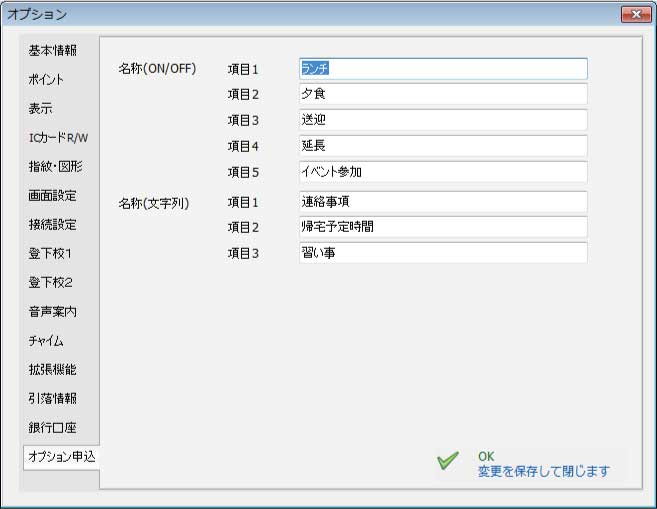
Task: Click the ランチ input field
Action: point(442,69)
